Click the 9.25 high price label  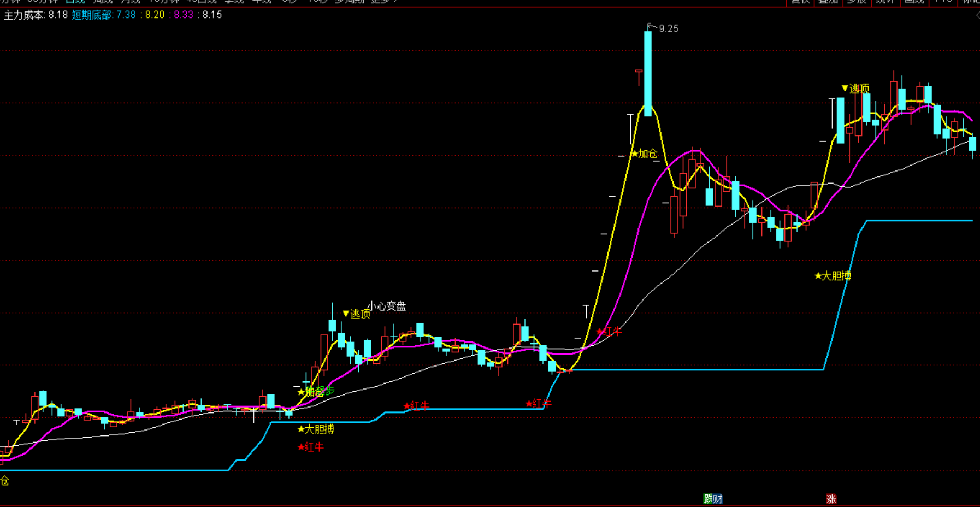(669, 28)
